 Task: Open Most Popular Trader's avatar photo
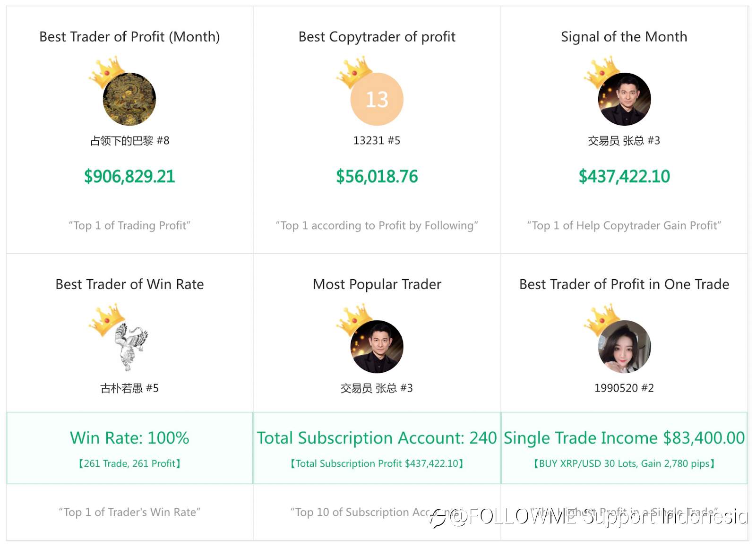[x=377, y=347]
